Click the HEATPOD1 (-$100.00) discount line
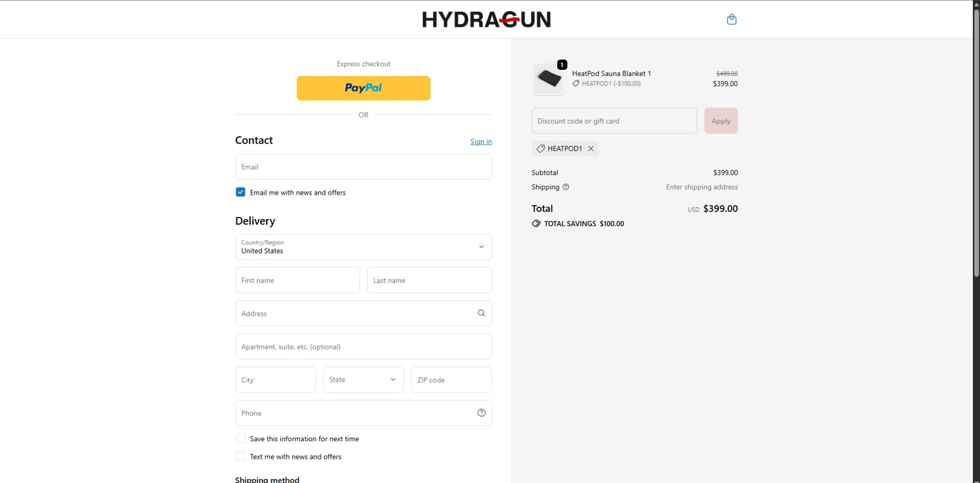This screenshot has width=980, height=483. click(606, 84)
